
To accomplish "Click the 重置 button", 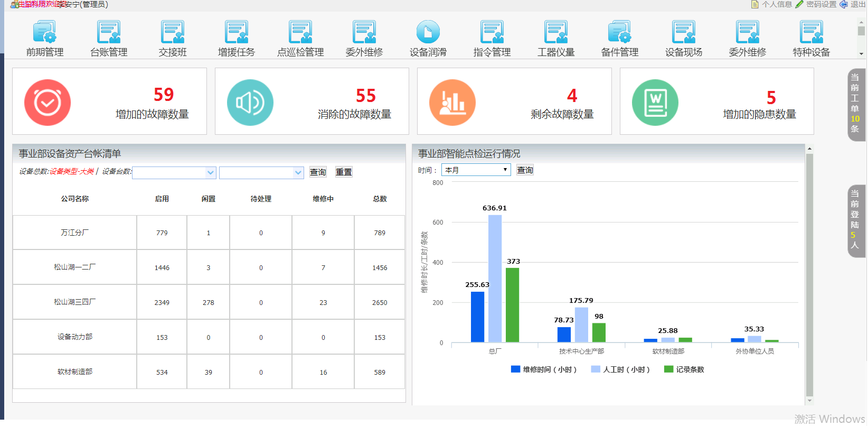I will (x=344, y=172).
